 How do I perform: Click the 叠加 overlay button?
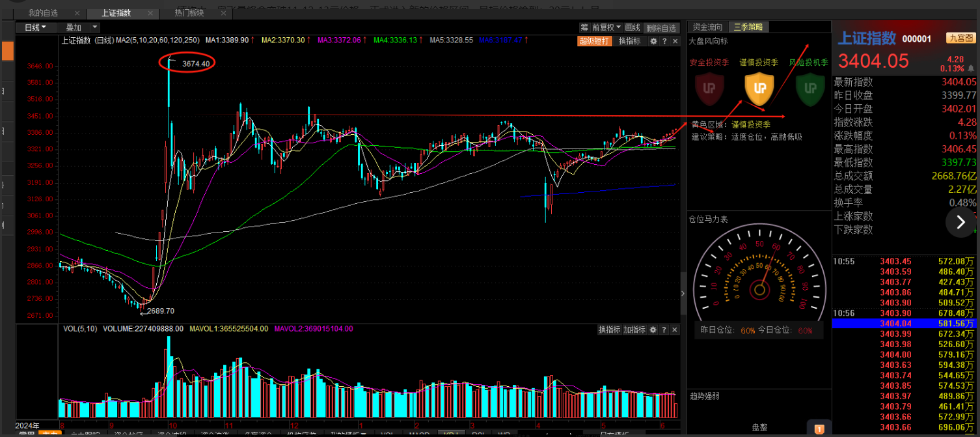coord(74,27)
